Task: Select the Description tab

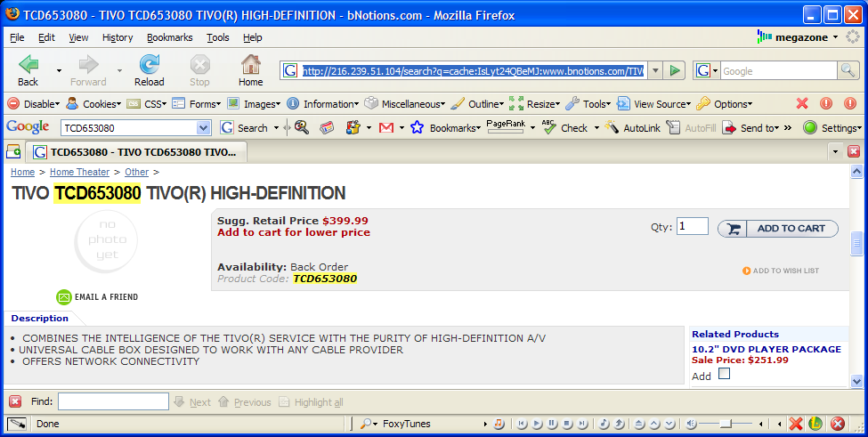Action: (x=39, y=318)
